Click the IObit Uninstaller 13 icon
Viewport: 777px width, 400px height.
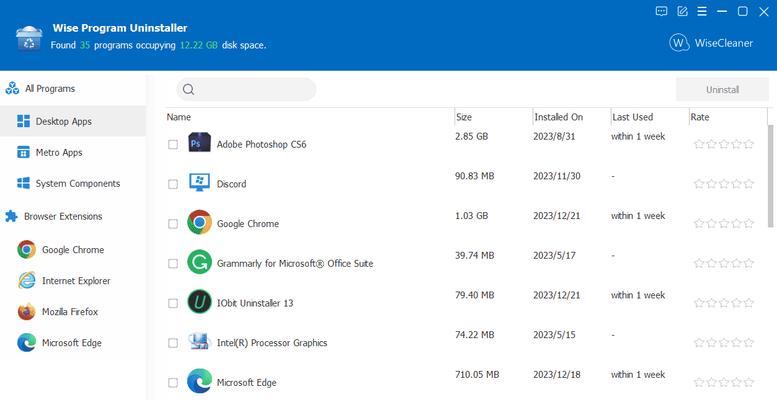199,302
